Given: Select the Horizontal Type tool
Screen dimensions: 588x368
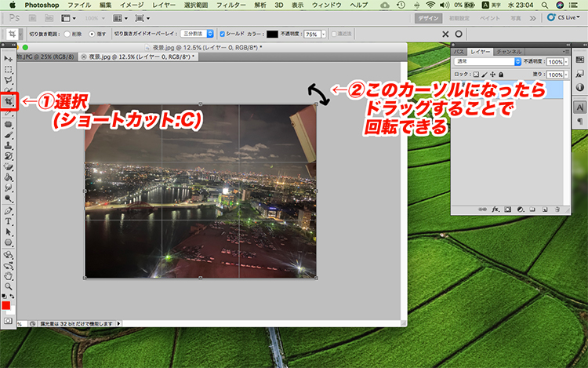Looking at the screenshot, I should point(9,221).
